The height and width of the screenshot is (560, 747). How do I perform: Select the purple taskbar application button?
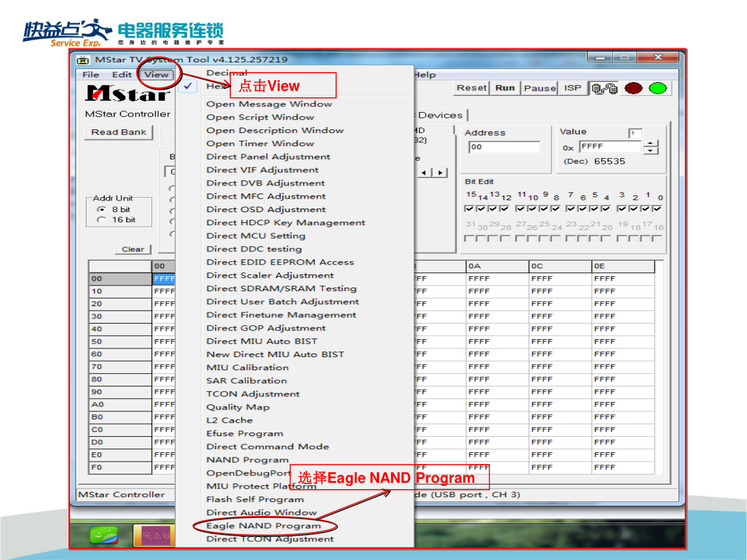154,534
